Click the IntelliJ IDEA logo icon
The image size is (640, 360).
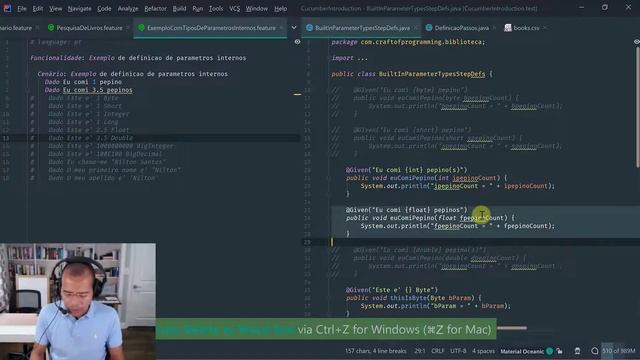point(7,8)
